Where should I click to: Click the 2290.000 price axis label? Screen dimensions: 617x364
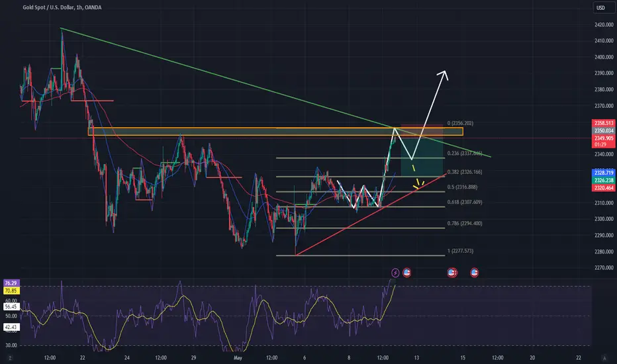point(604,236)
